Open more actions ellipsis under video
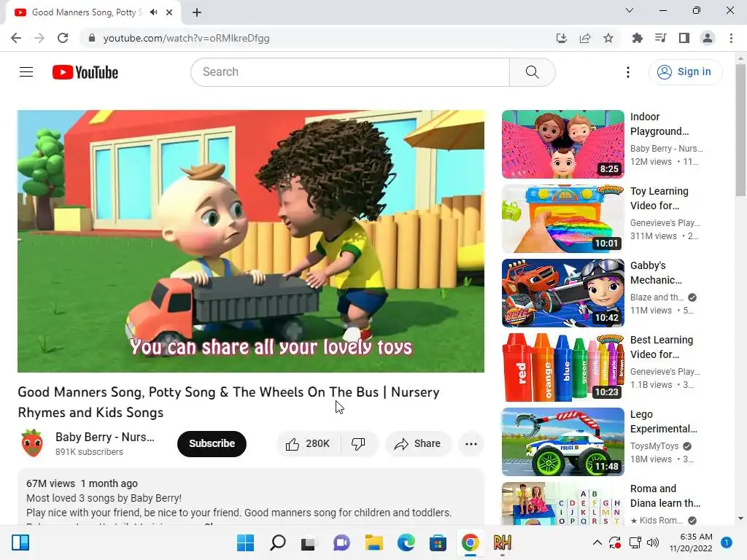 point(471,444)
